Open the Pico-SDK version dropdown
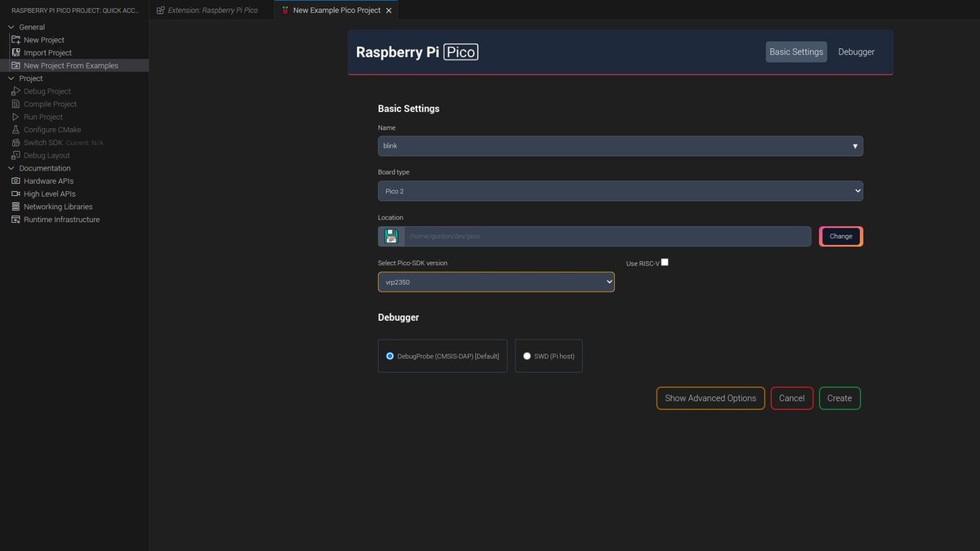This screenshot has height=551, width=980. point(497,282)
